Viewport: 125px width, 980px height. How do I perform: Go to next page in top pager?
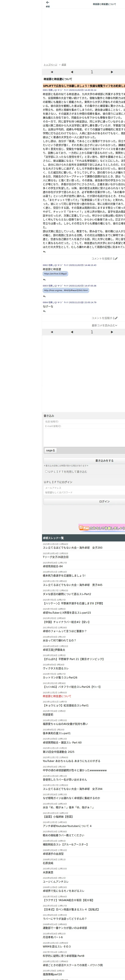click(x=112, y=72)
